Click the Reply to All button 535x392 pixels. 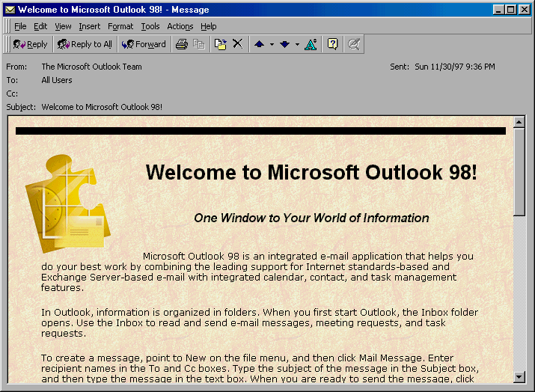point(85,44)
